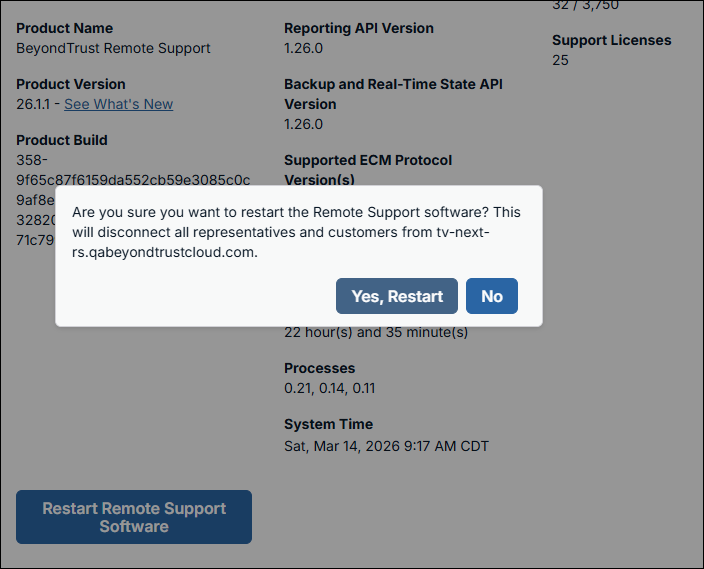Click the Reporting API Version heading
The width and height of the screenshot is (704, 569).
pos(359,28)
